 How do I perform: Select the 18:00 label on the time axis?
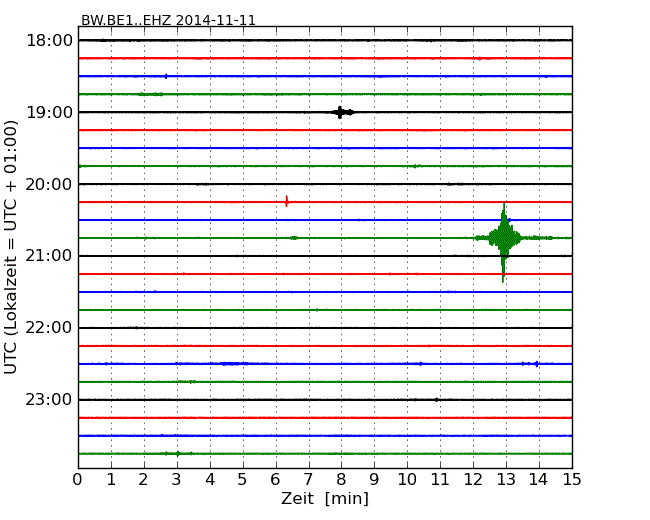[x=49, y=41]
